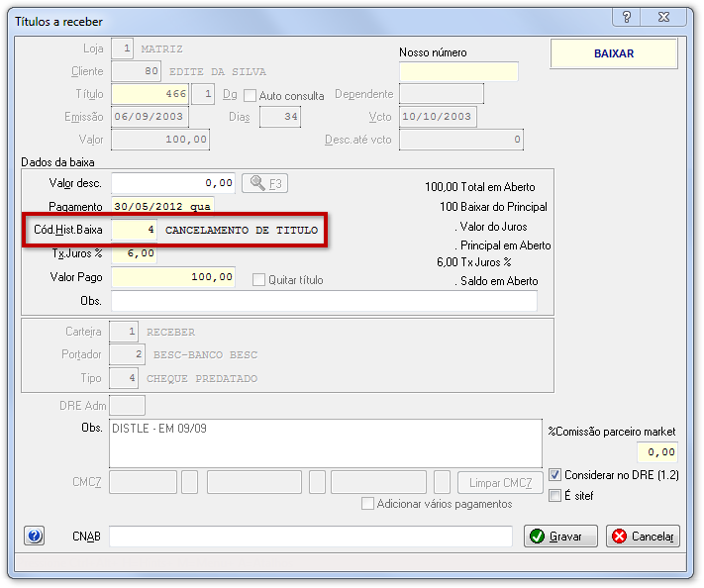Click 'EDITE DA SILVA' client name

(218, 72)
